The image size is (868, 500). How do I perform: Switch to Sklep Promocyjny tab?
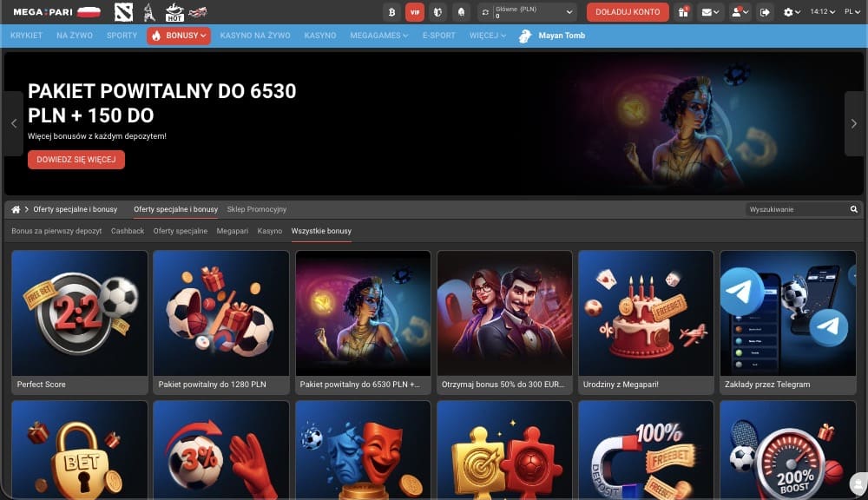(x=256, y=209)
